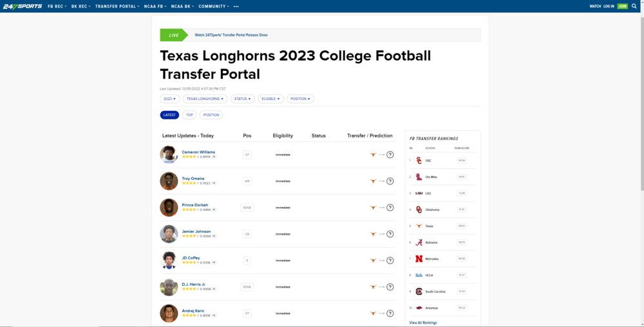Click Prince Dorbah's player photo
This screenshot has width=644, height=327.
click(169, 208)
